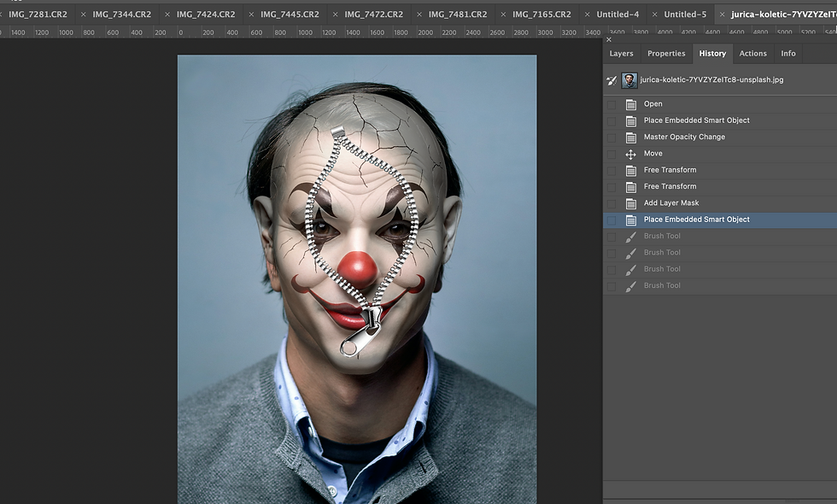Viewport: 837px width, 504px height.
Task: Select the jurica-koletic snapshot thumbnail
Action: pyautogui.click(x=629, y=80)
